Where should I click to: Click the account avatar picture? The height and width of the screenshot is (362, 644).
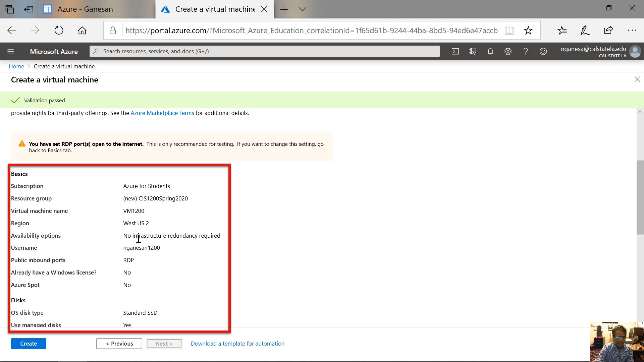point(635,52)
